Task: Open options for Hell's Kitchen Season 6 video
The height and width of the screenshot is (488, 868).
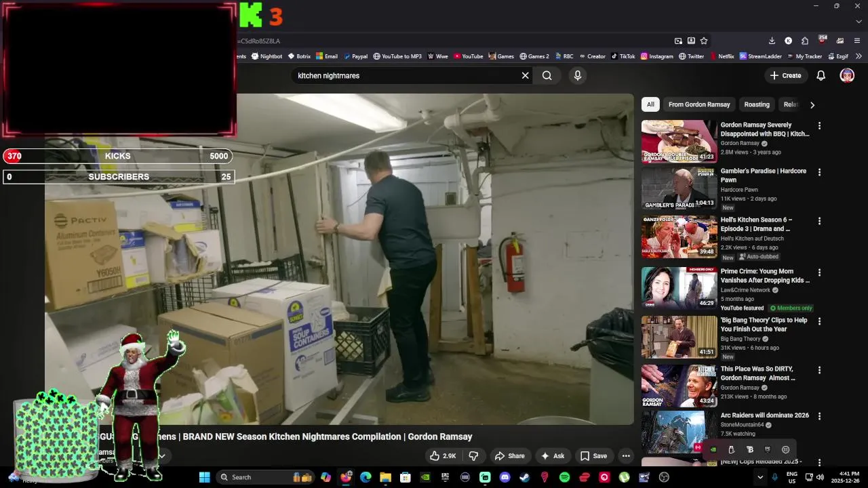Action: click(x=819, y=221)
